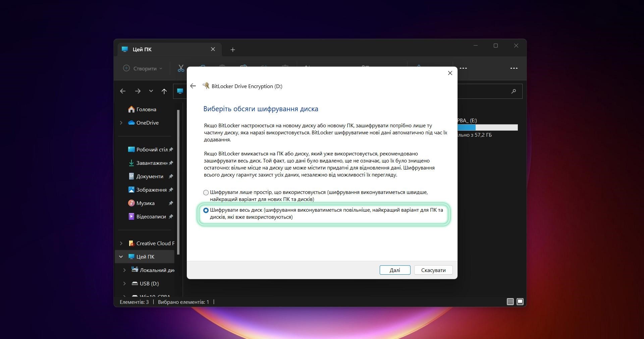Expand the USB (D:) drive node
This screenshot has width=644, height=339.
coord(124,284)
